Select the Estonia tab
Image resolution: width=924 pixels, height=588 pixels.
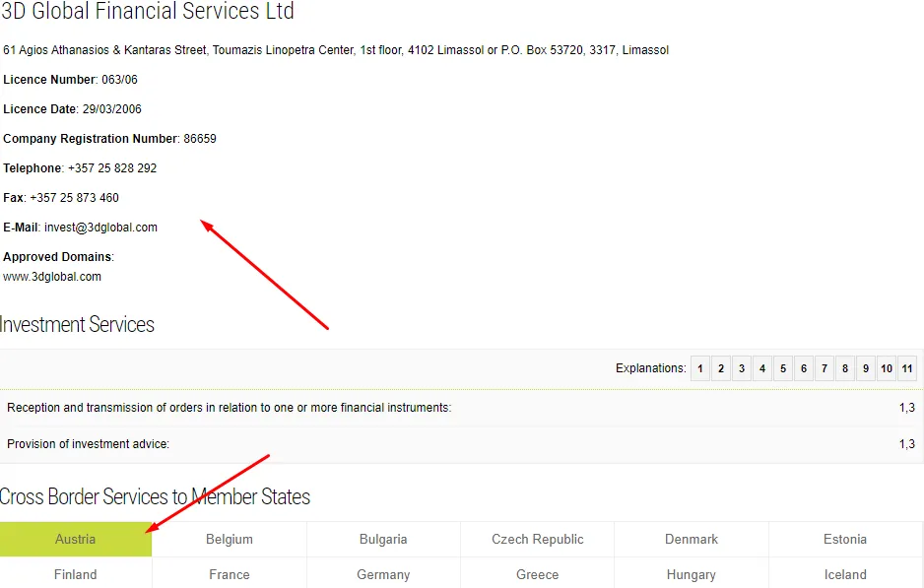[845, 539]
